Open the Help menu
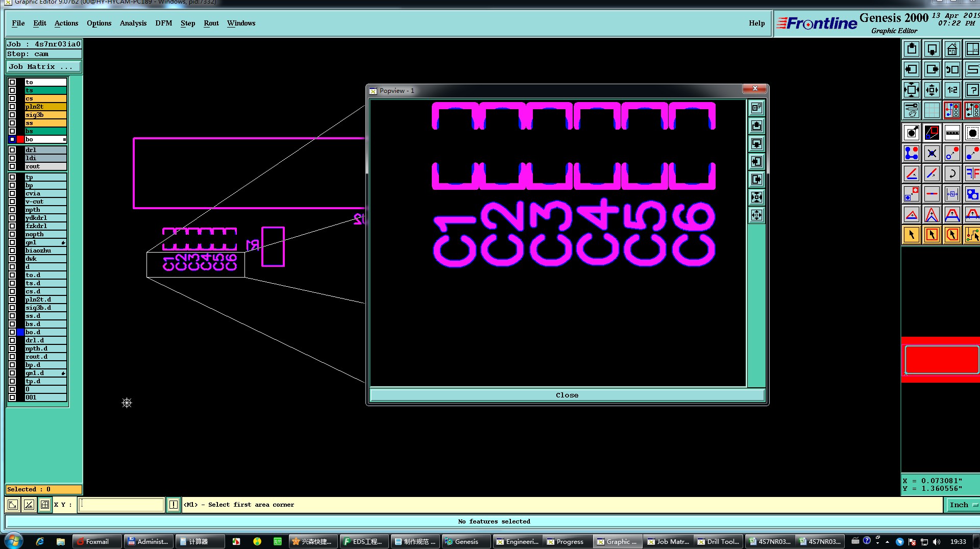 757,23
